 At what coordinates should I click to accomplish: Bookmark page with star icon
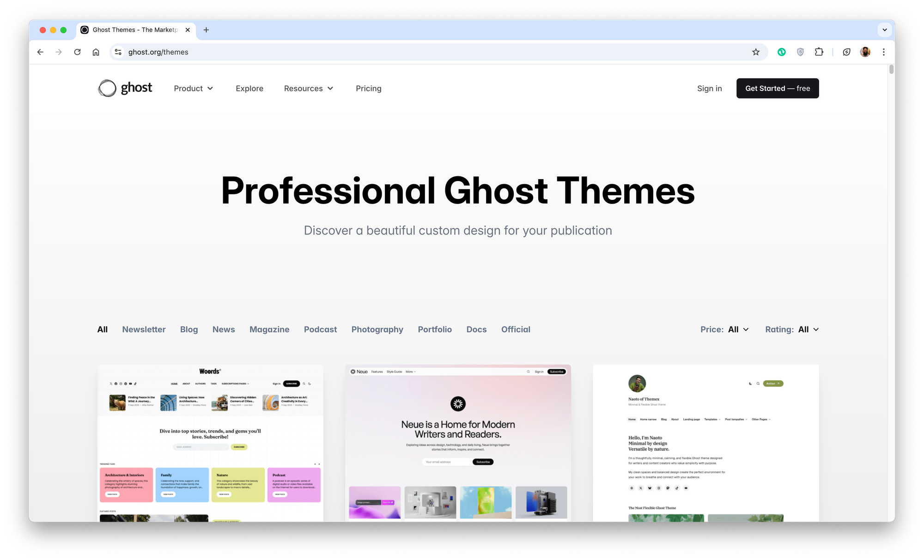point(756,52)
